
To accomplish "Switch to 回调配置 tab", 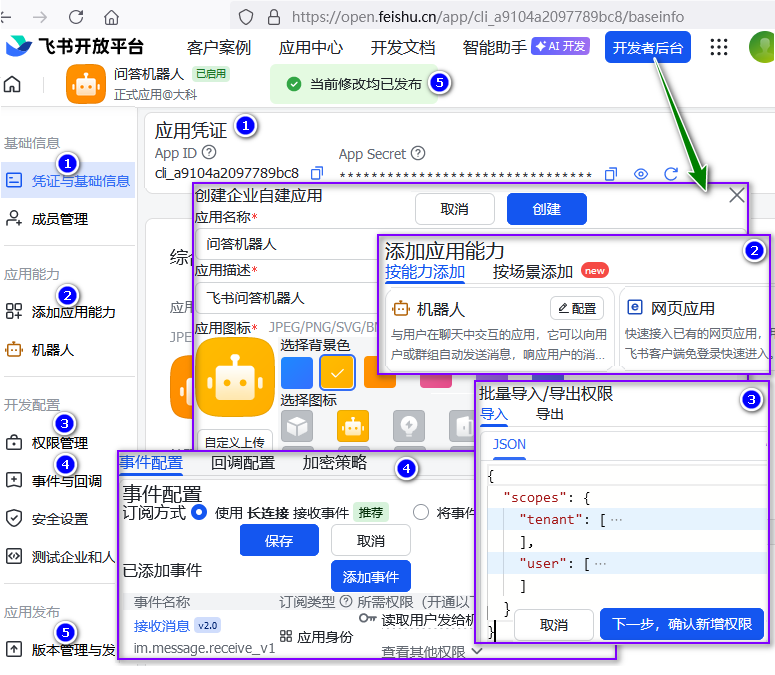I will [243, 463].
